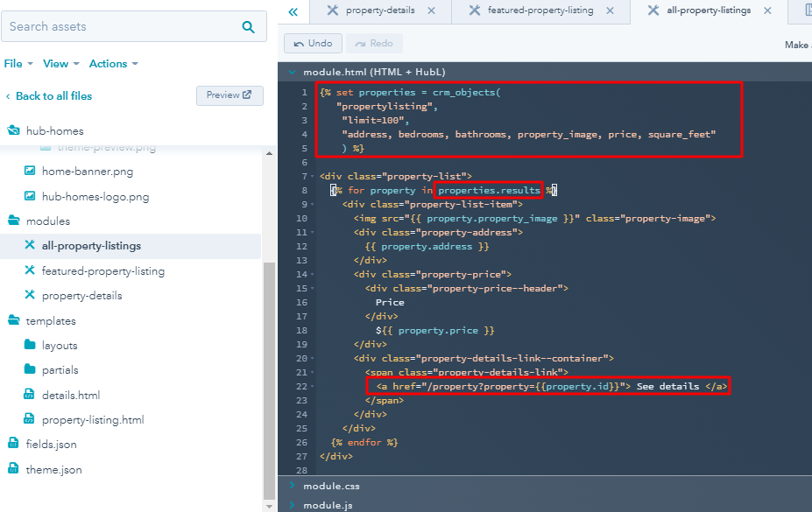Close the all-property-listings tab
Image resolution: width=812 pixels, height=512 pixels.
767,11
